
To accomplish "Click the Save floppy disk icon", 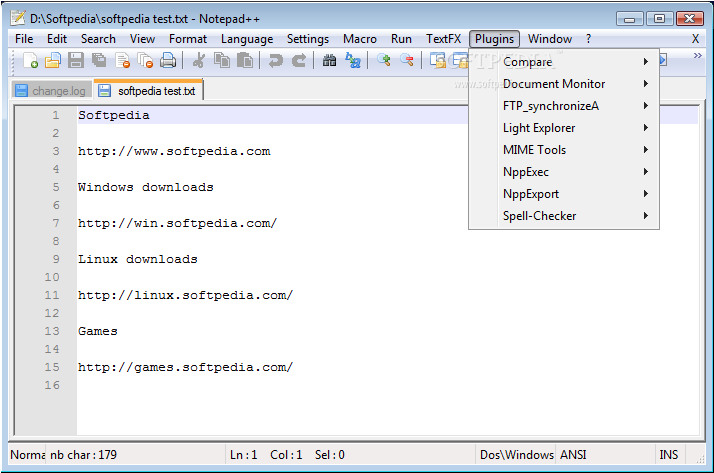I will pyautogui.click(x=76, y=60).
